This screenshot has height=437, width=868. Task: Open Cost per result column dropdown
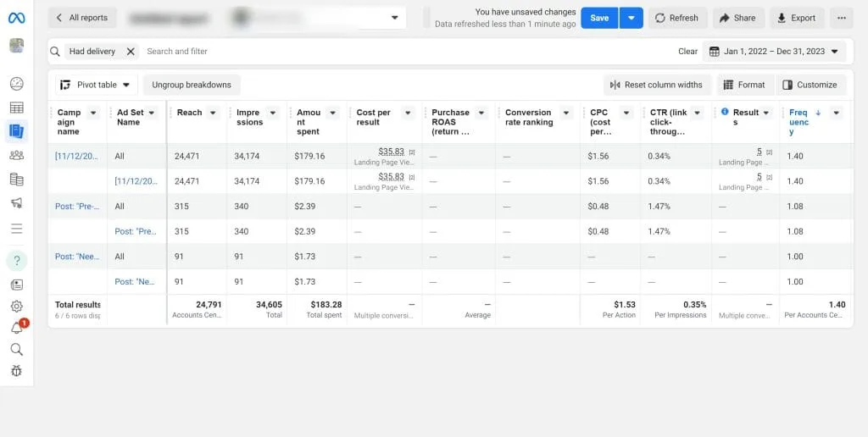tap(408, 113)
